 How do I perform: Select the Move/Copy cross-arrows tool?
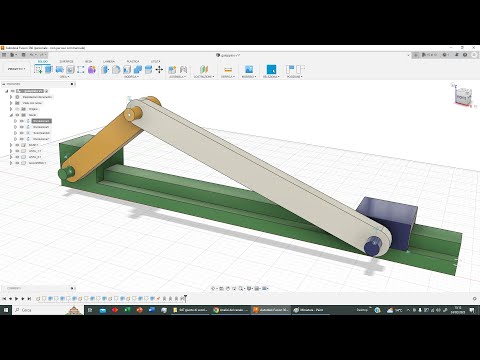159,69
